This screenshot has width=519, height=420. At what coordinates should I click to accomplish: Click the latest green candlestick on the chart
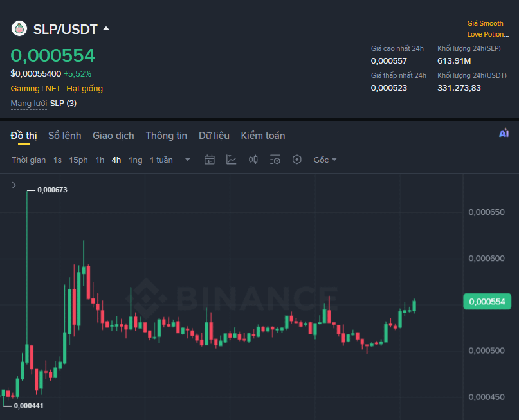414,306
